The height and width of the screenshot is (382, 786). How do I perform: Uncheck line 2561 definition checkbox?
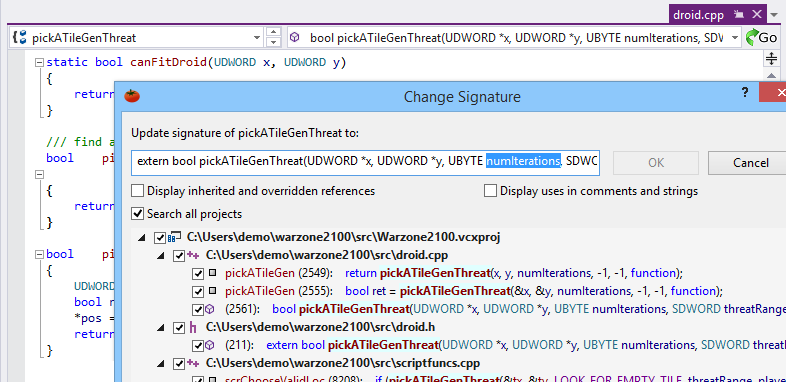pyautogui.click(x=198, y=310)
